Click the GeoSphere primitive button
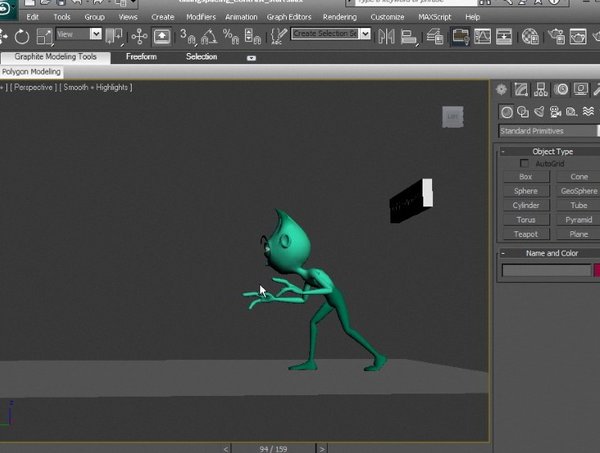The height and width of the screenshot is (453, 600). coord(578,191)
